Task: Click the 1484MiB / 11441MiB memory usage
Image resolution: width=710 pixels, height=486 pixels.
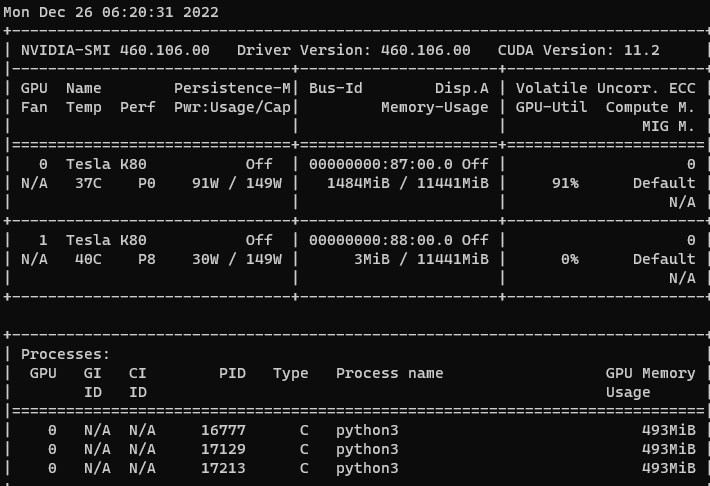Action: [408, 183]
